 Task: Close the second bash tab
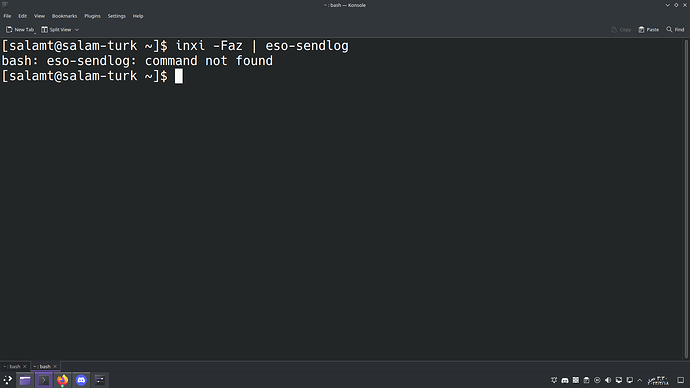pyautogui.click(x=55, y=366)
